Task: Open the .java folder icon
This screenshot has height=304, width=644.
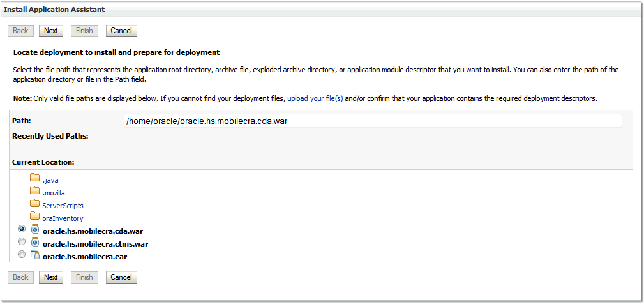Action: click(34, 178)
